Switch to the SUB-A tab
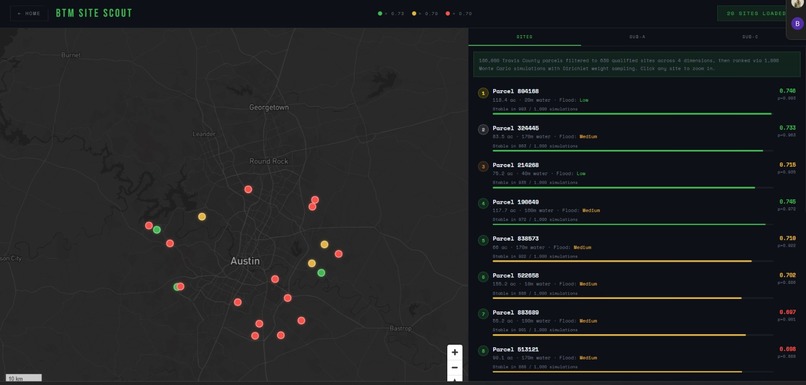 pos(637,37)
